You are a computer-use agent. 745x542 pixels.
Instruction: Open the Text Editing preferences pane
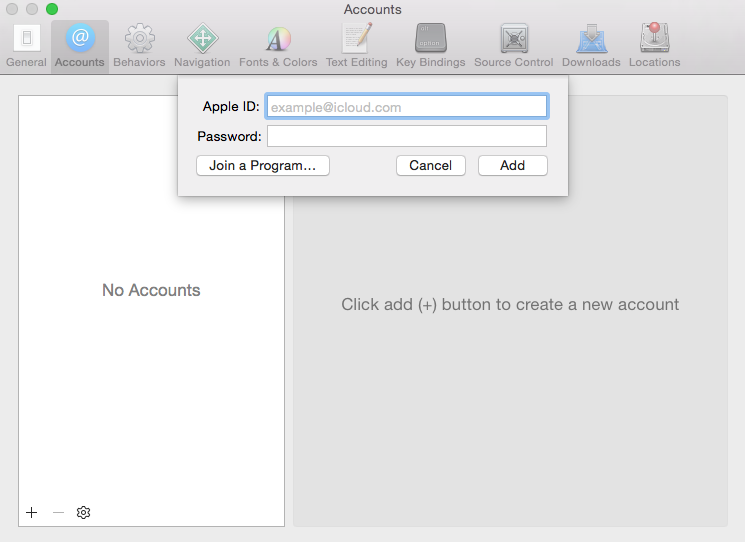coord(356,47)
